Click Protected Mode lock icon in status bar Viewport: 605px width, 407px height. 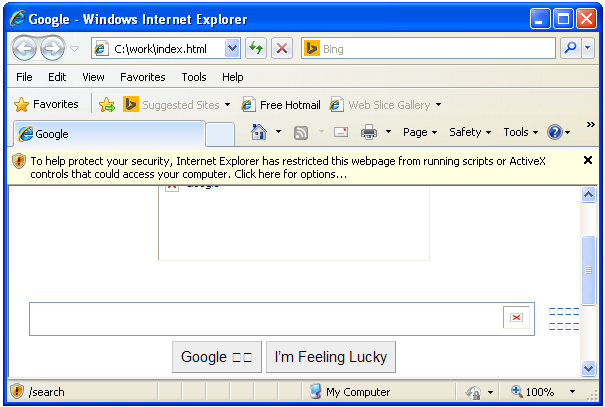pyautogui.click(x=473, y=392)
